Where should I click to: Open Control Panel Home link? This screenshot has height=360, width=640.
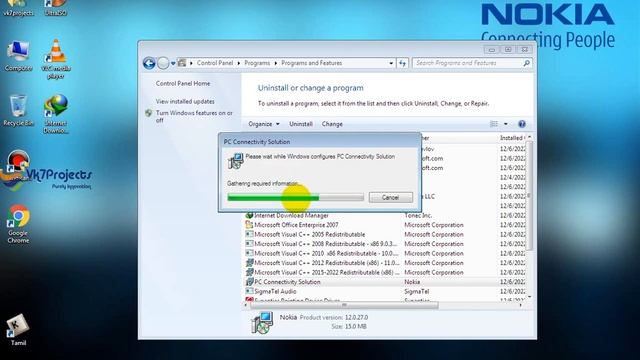[183, 83]
